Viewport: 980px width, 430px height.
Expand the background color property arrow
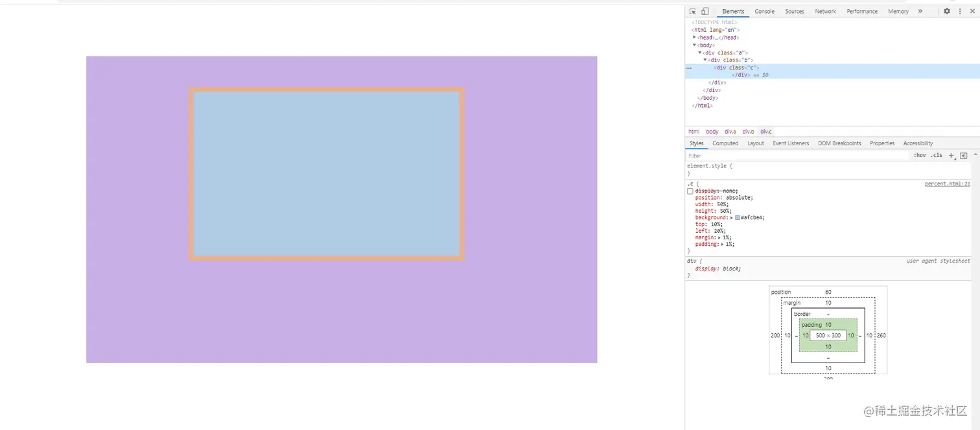click(731, 217)
